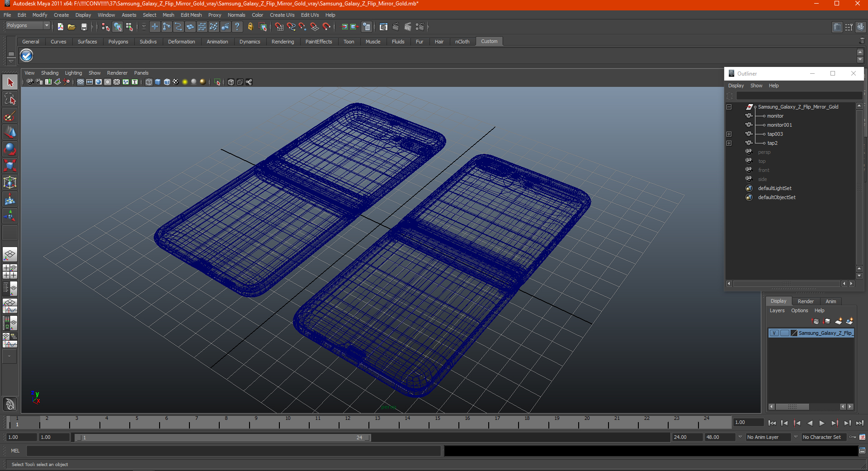The width and height of the screenshot is (868, 471).
Task: Select the arrow Select Tool in toolbox
Action: (x=10, y=82)
